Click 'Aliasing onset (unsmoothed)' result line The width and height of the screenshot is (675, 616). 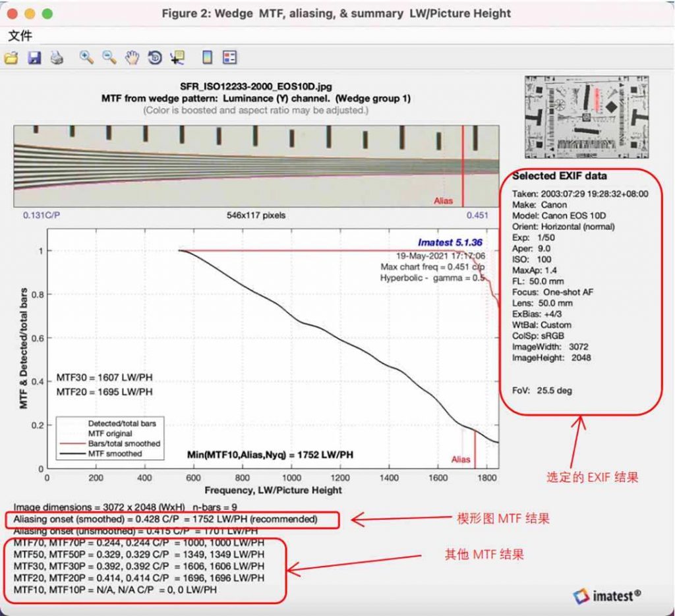(x=136, y=531)
